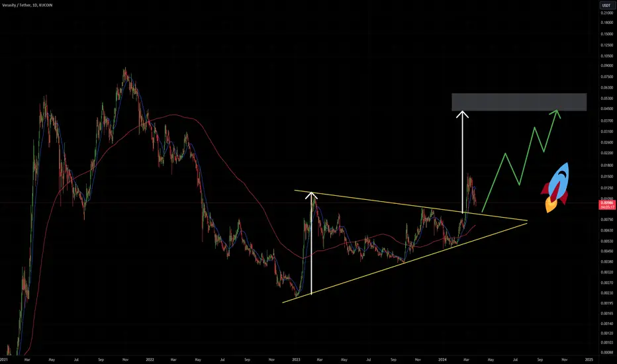Click the 0.00103 price axis label
The image size is (617, 364).
click(607, 343)
